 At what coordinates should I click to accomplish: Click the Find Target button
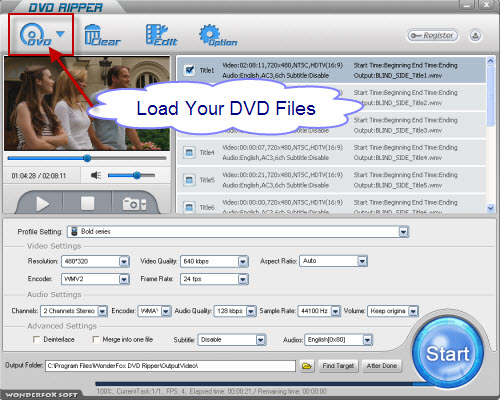(338, 366)
